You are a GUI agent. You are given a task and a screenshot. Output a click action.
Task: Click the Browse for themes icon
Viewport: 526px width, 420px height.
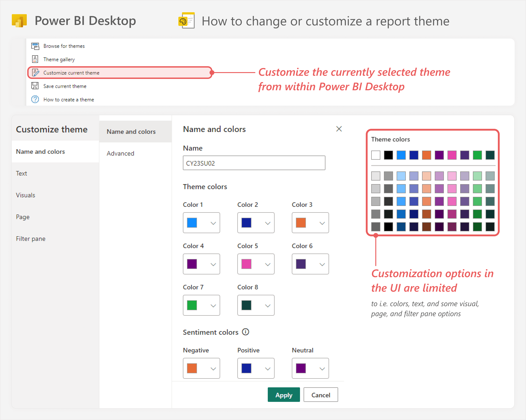(35, 46)
